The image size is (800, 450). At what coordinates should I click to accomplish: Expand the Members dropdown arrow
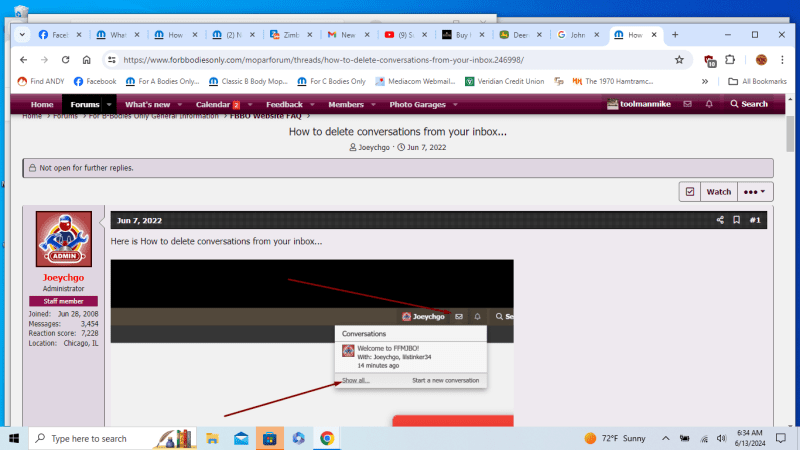pos(373,105)
